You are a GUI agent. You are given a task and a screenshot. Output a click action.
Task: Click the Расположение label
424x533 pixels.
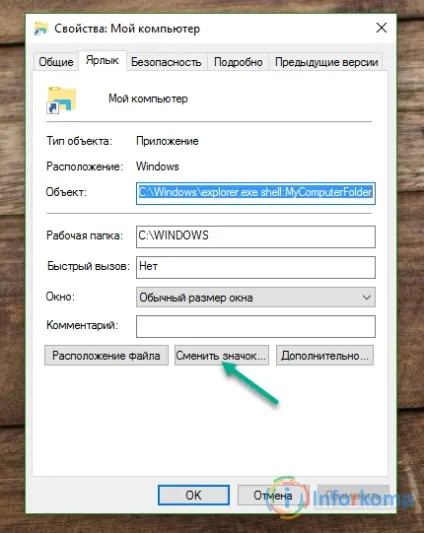[84, 166]
